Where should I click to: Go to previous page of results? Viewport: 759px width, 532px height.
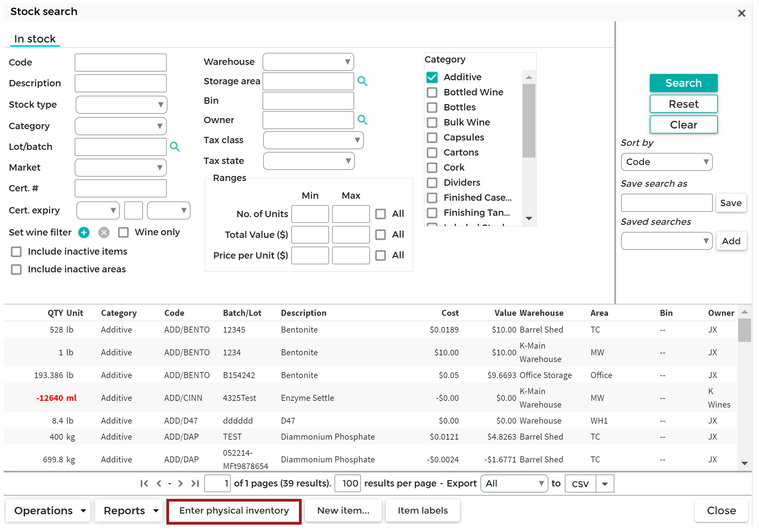pos(159,483)
